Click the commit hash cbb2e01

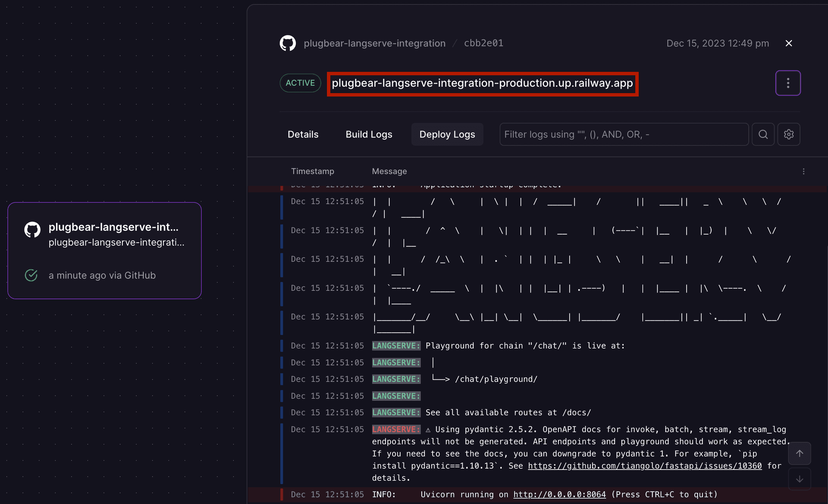click(483, 43)
